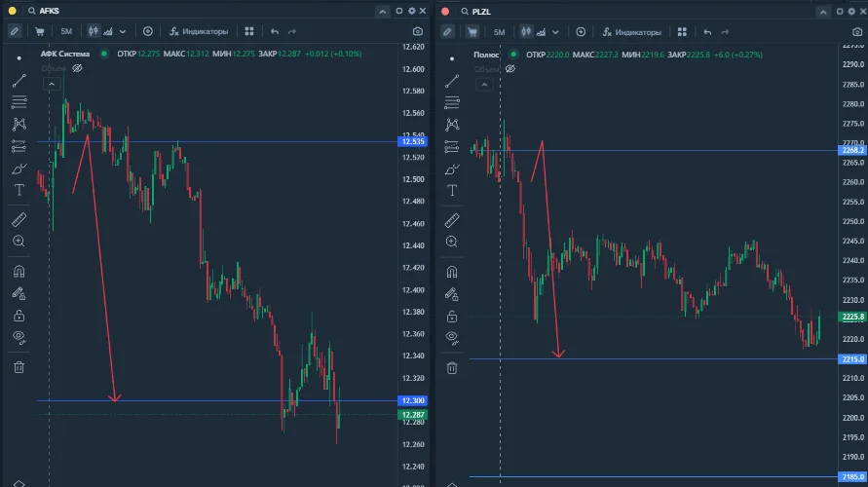
Task: Collapse PLZL chart legend arrow
Action: click(484, 85)
